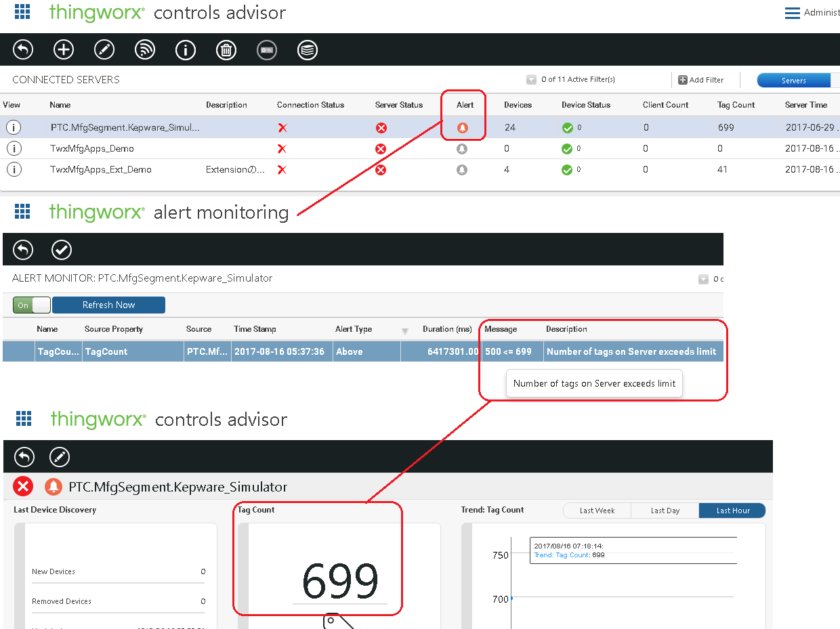Open the Administrator hamburger menu
The image size is (840, 629).
point(792,13)
